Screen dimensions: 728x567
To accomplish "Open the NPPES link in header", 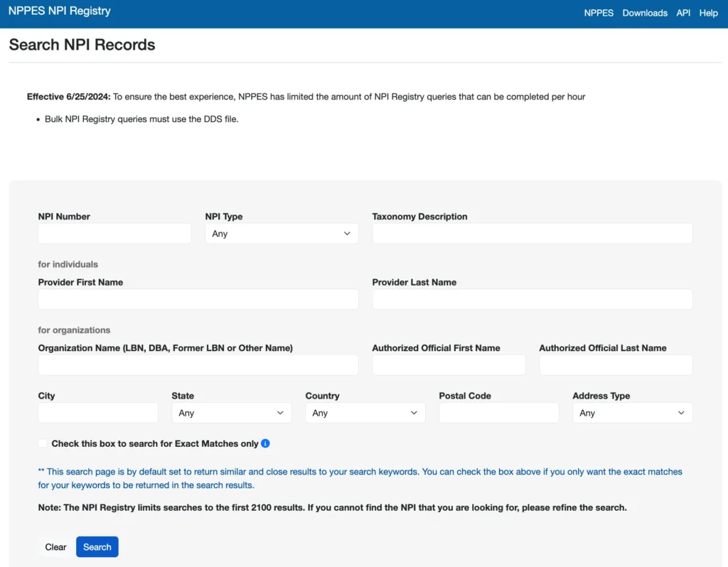I will (599, 13).
